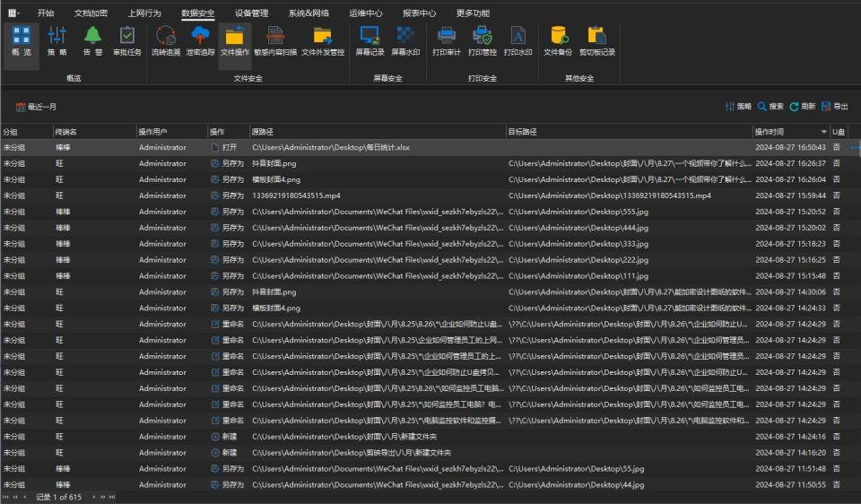
Task: Open the 最近一月 date range selector
Action: click(36, 107)
